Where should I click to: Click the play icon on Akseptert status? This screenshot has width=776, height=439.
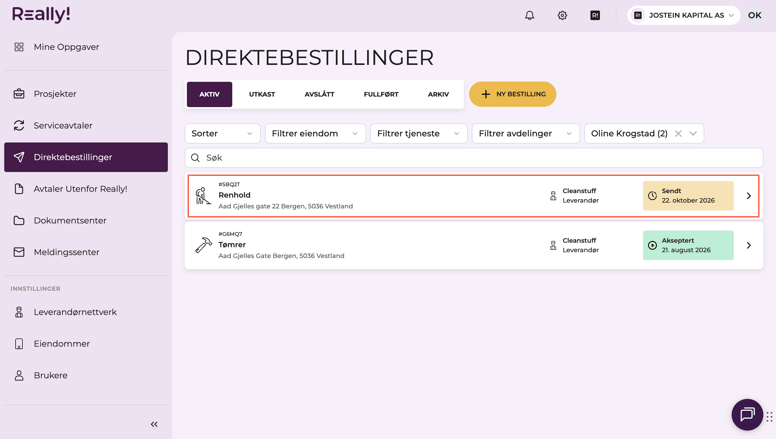tap(652, 245)
